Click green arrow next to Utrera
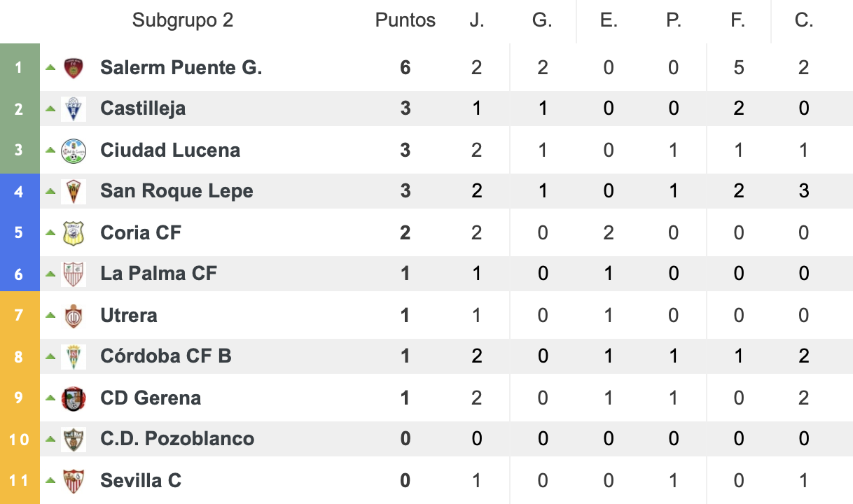Screen dimensions: 853x504 click(x=50, y=316)
